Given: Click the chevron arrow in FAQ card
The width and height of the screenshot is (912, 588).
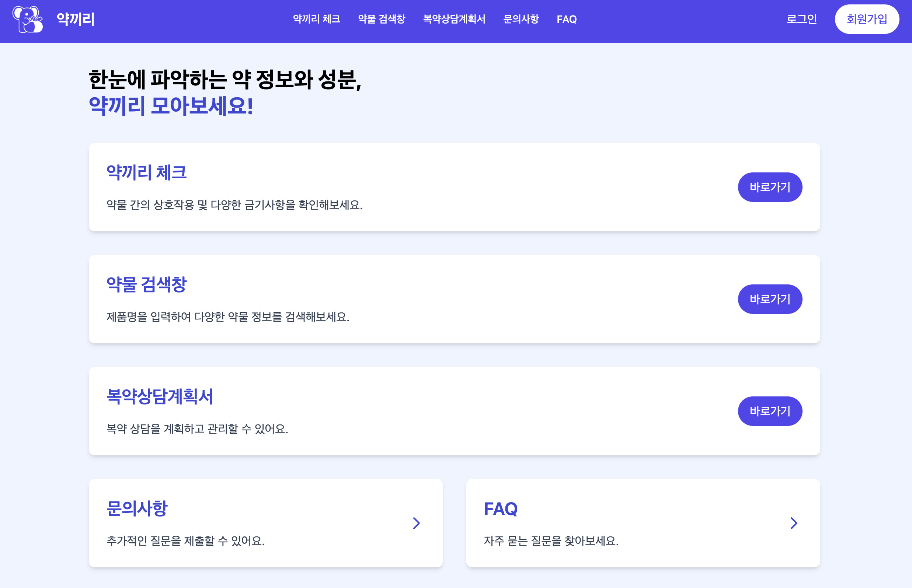Looking at the screenshot, I should point(794,523).
